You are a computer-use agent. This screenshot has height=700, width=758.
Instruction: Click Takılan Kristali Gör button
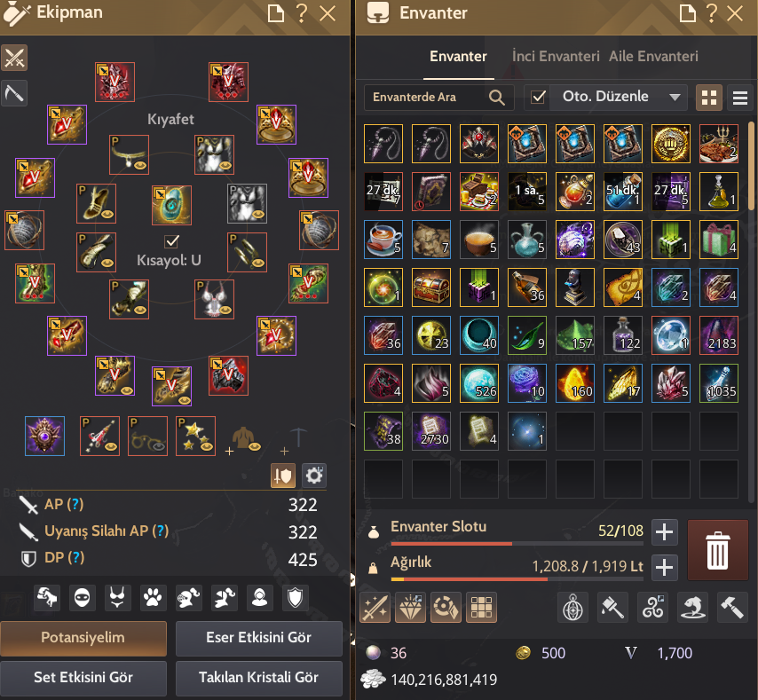coord(258,677)
